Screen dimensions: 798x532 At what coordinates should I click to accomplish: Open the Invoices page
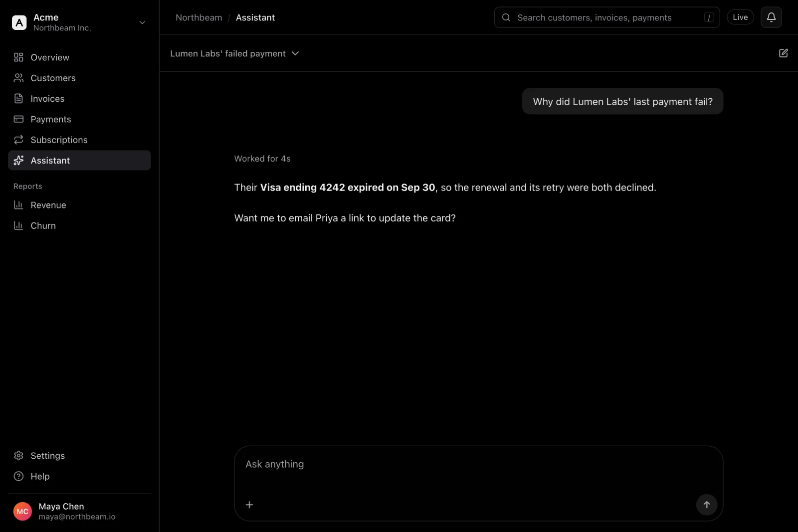point(79,99)
